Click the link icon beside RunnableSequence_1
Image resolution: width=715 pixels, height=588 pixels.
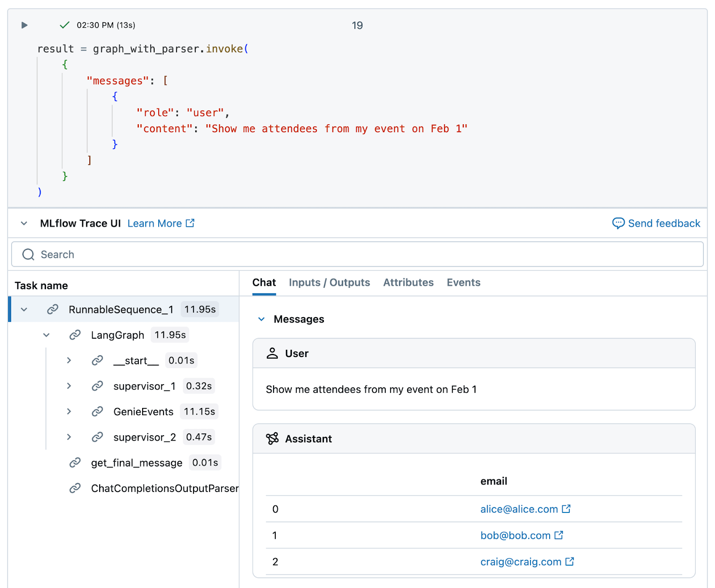tap(53, 309)
